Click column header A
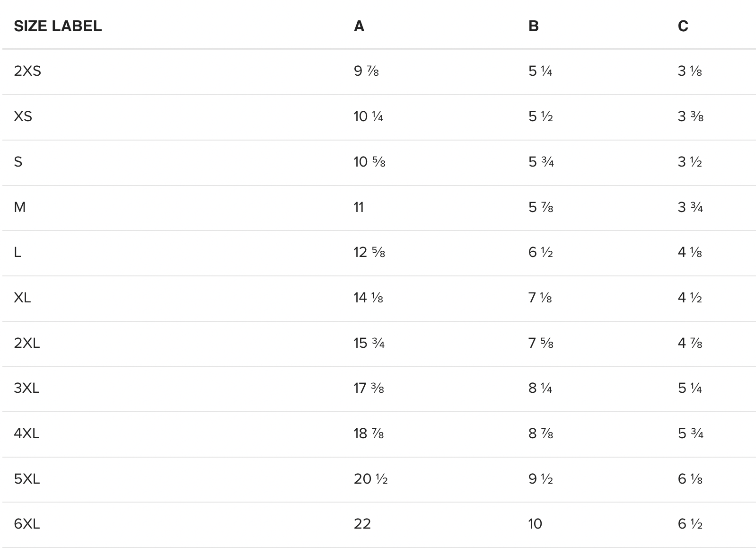756x548 pixels. pos(359,26)
